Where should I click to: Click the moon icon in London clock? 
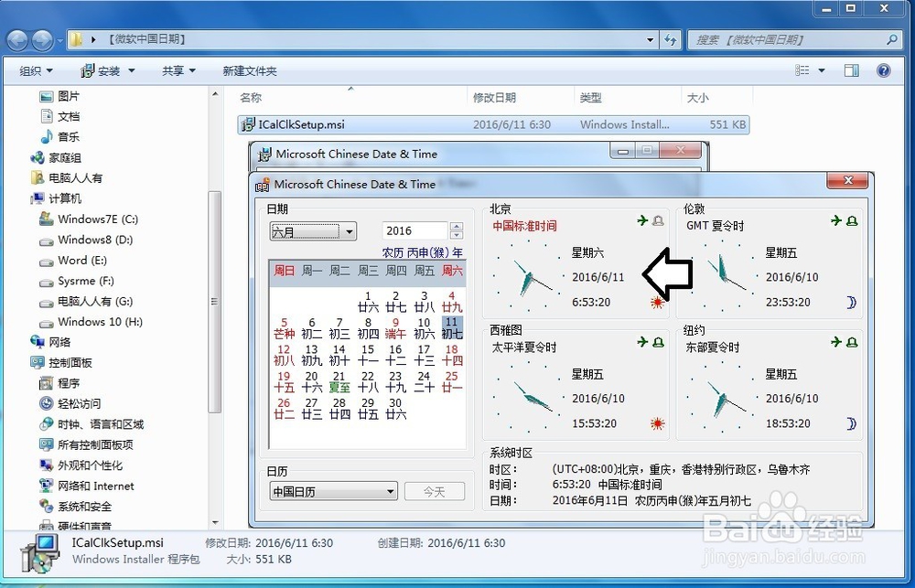(x=851, y=302)
